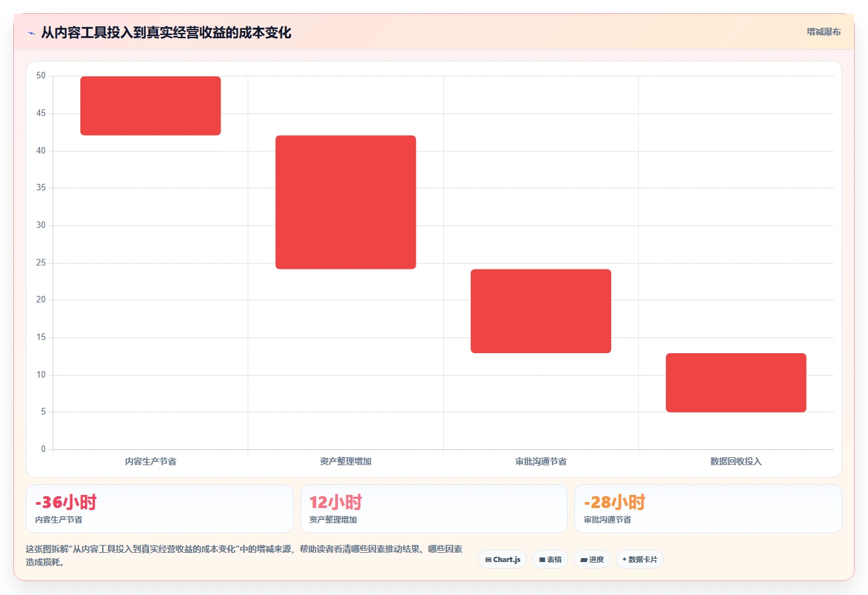Click the x-axis label 数据回收投入

736,461
